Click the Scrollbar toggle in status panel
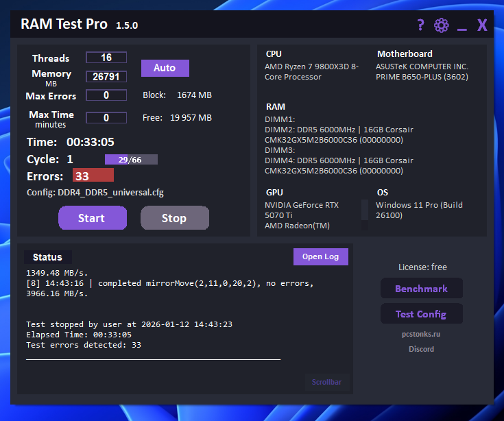Image resolution: width=504 pixels, height=421 pixels. [326, 382]
